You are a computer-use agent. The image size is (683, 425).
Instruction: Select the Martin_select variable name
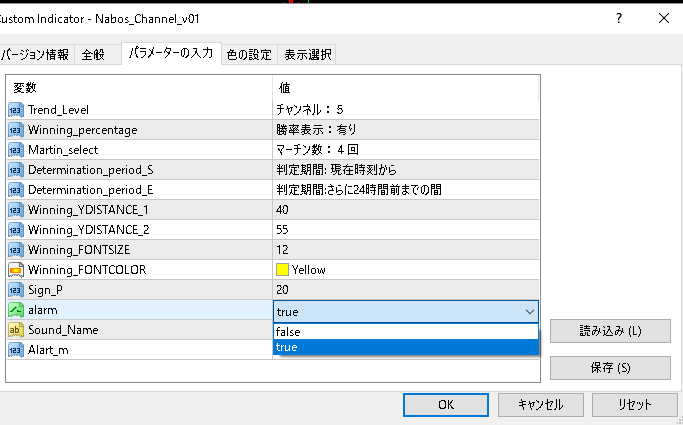pyautogui.click(x=63, y=150)
